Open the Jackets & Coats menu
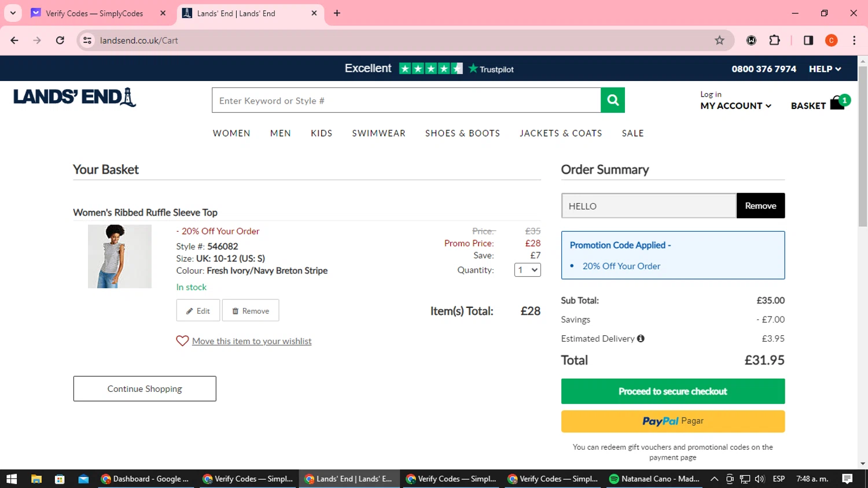This screenshot has height=488, width=868. point(561,133)
